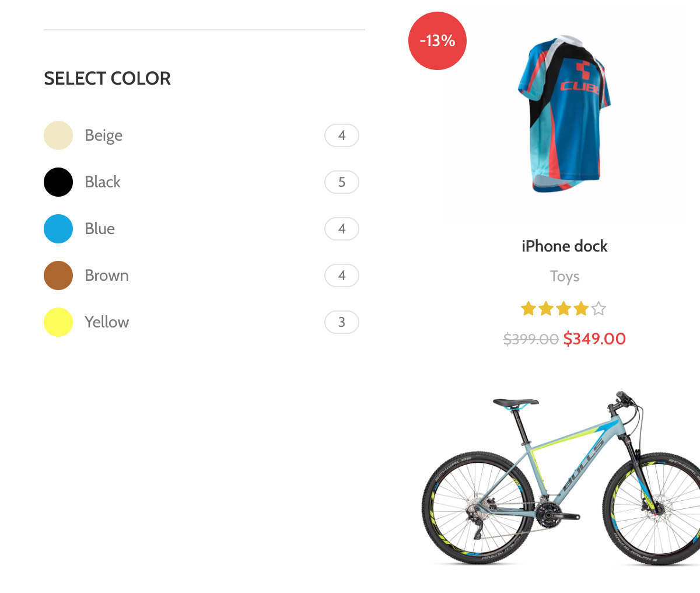Viewport: 700px width, 593px height.
Task: Filter by Beige color label
Action: pyautogui.click(x=103, y=135)
